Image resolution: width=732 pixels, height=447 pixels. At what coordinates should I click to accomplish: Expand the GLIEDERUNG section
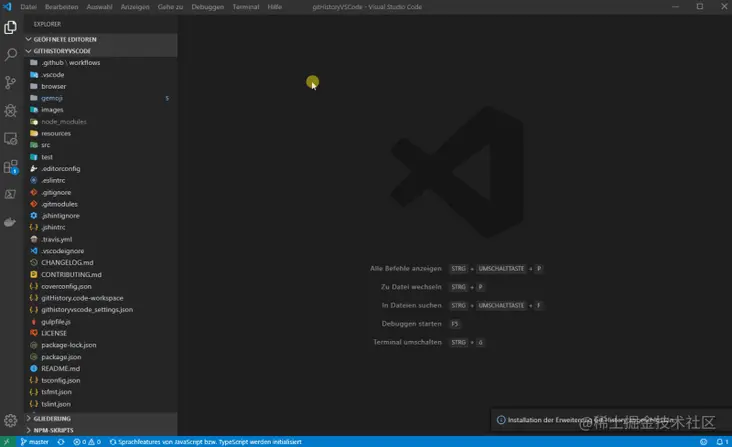click(x=101, y=419)
